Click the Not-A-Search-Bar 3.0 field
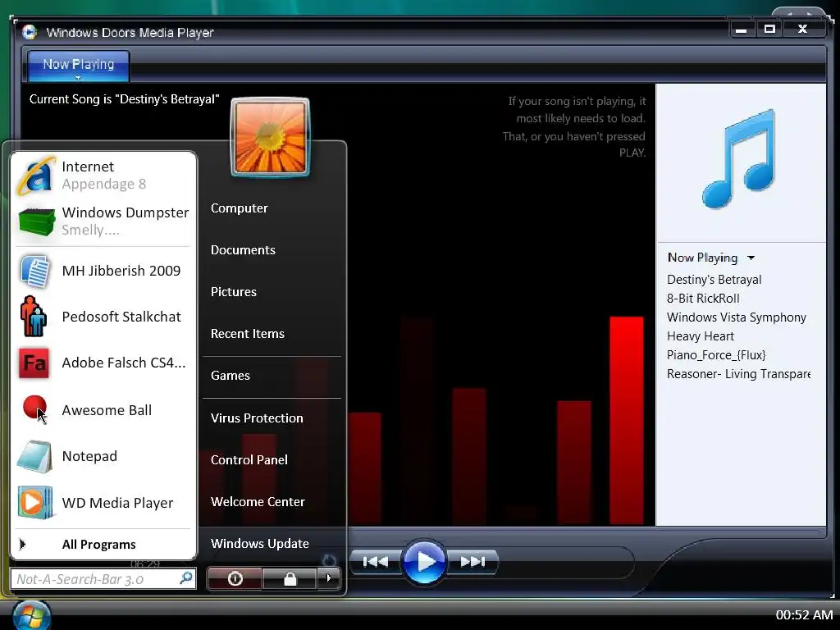This screenshot has width=840, height=630. 103,578
